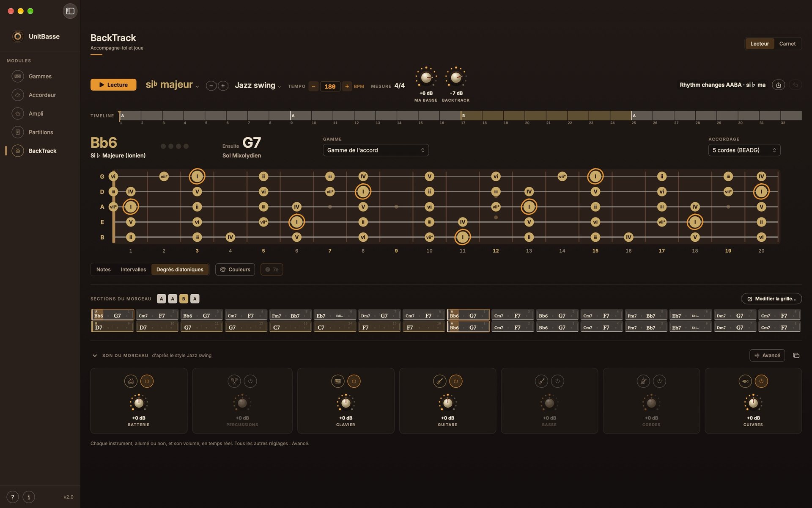Click the B section marker on the timeline
The image size is (812, 508).
pos(464,116)
